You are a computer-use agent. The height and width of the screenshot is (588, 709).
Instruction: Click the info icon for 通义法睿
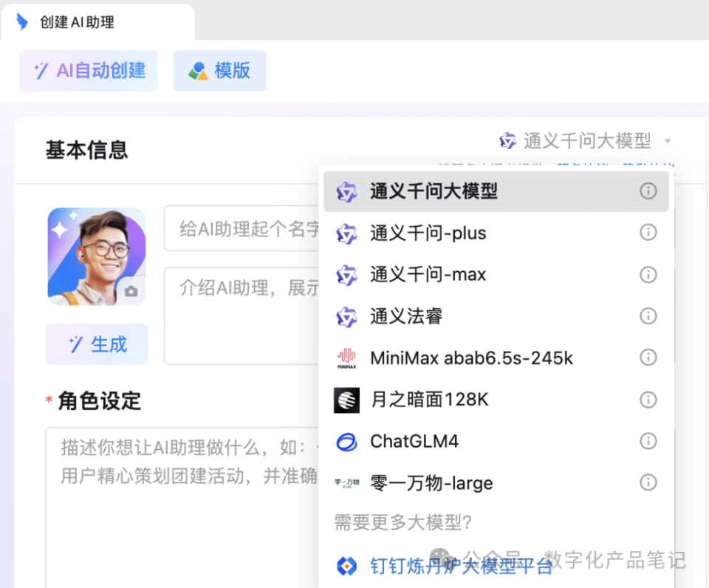coord(648,315)
